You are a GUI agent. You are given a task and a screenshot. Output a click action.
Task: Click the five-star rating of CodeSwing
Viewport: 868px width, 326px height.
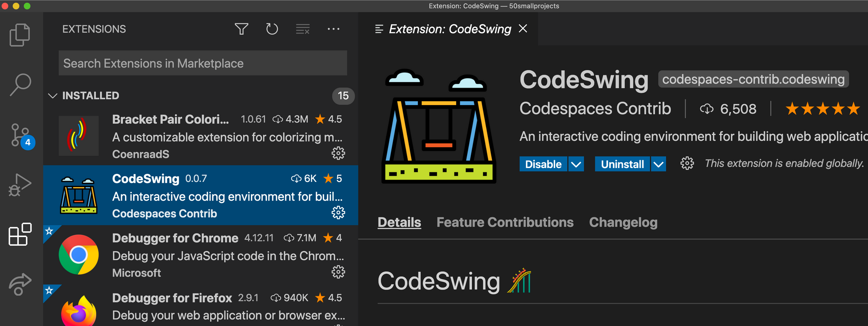point(823,109)
